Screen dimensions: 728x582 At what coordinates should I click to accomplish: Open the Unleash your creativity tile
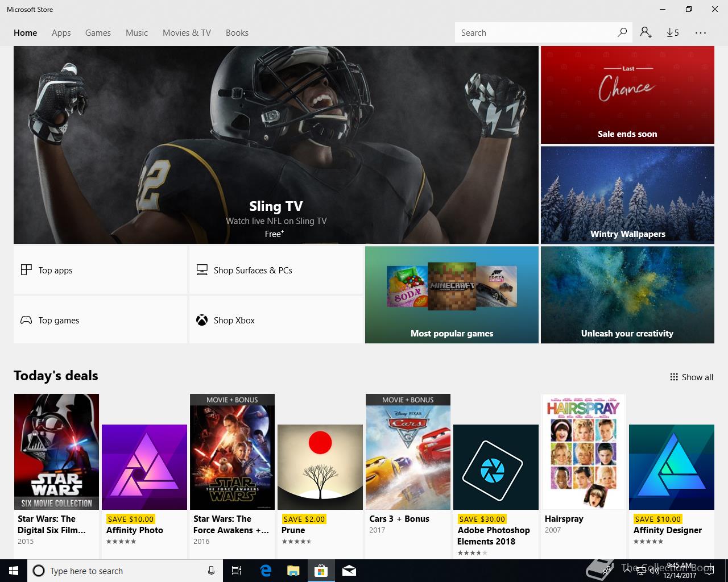point(627,294)
